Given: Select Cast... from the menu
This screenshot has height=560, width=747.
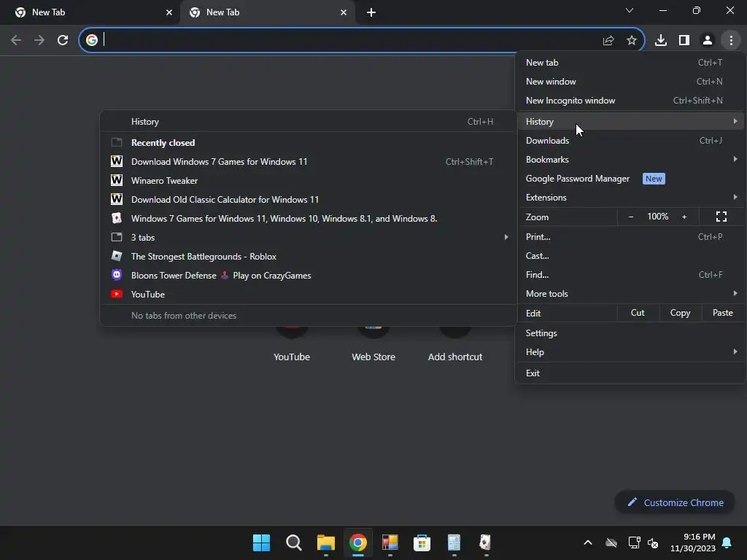Looking at the screenshot, I should click(630, 256).
